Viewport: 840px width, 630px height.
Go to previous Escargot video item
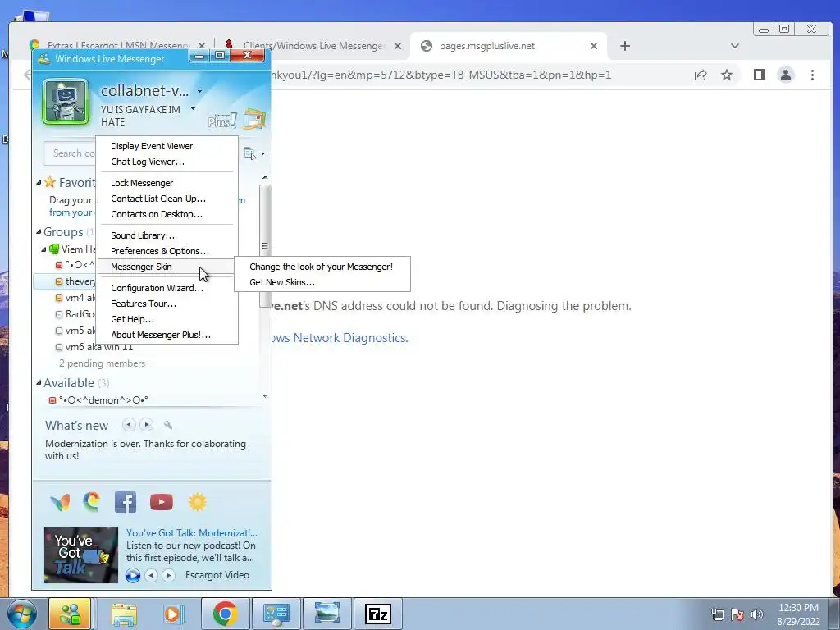pyautogui.click(x=152, y=575)
